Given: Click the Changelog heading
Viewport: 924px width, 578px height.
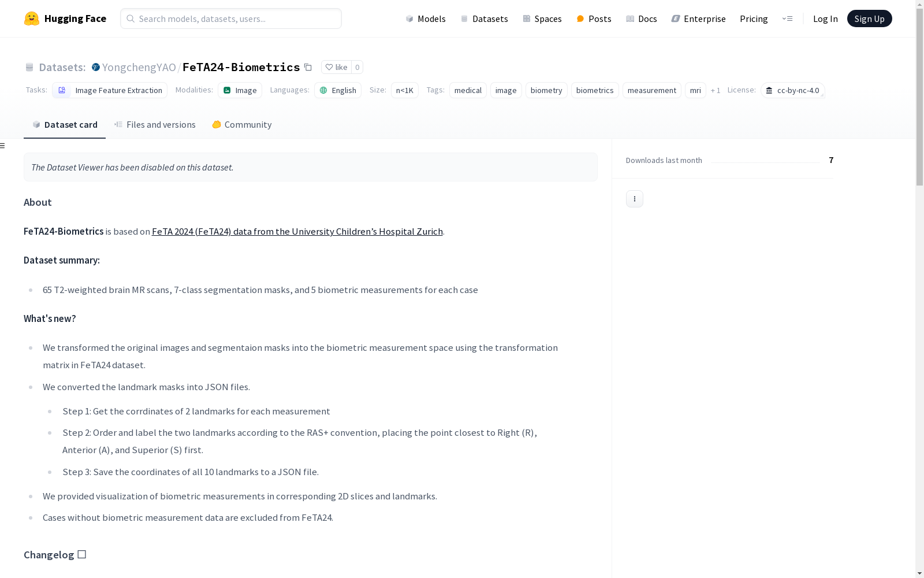Looking at the screenshot, I should click(55, 555).
